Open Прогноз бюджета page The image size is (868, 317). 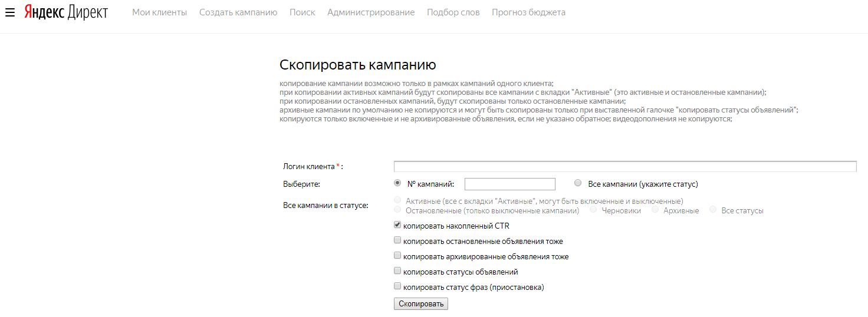pyautogui.click(x=528, y=12)
